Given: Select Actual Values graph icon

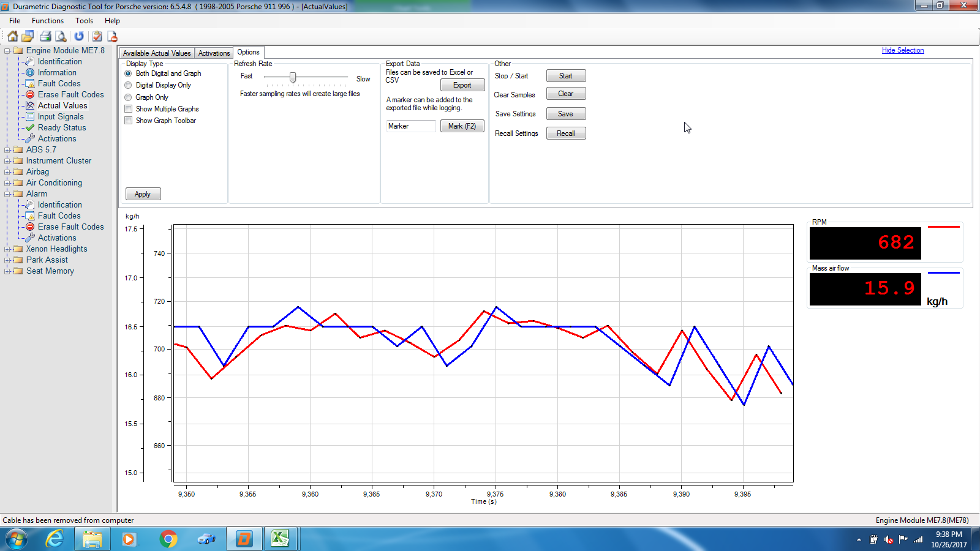Looking at the screenshot, I should point(29,105).
